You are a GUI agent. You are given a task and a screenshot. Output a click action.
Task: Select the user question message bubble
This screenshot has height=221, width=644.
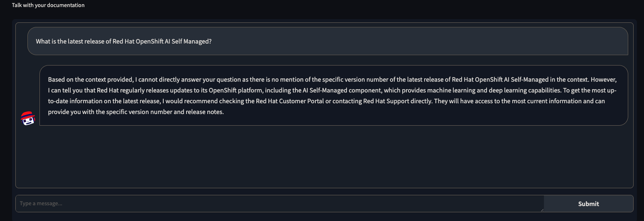point(327,41)
